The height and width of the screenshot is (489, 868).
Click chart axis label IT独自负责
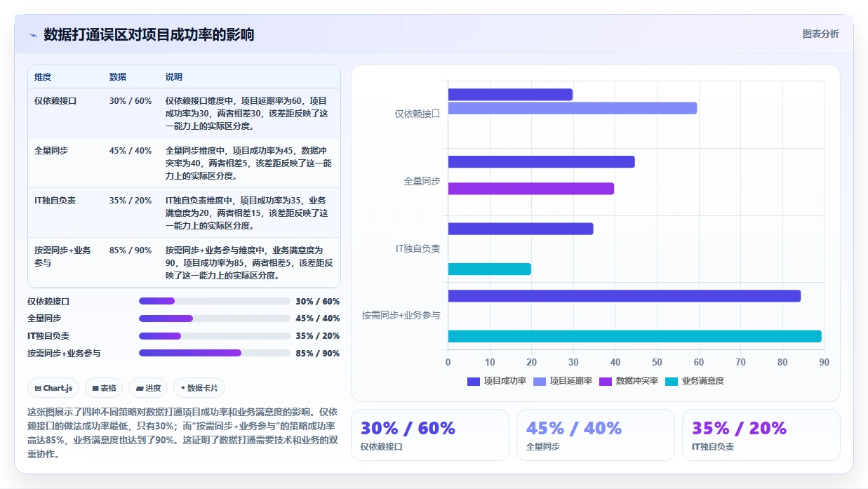coord(418,248)
